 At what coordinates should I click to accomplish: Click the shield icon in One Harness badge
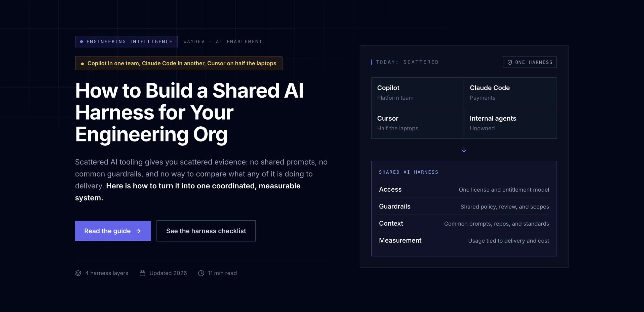510,62
